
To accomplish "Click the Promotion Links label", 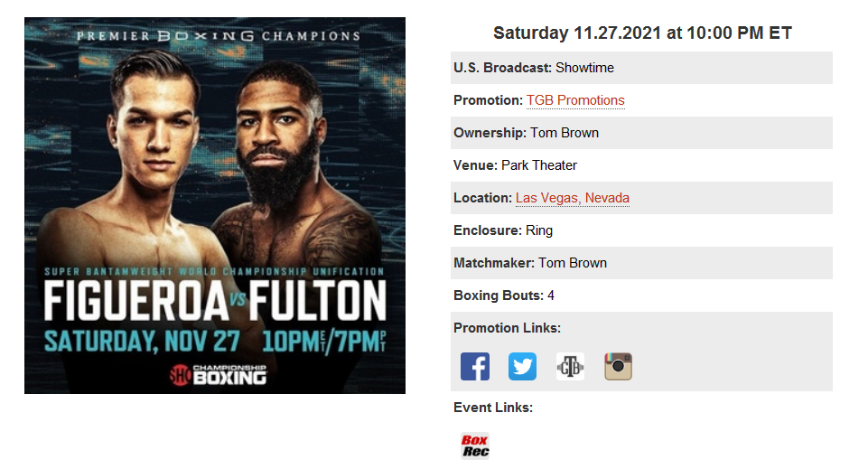I will tap(507, 328).
